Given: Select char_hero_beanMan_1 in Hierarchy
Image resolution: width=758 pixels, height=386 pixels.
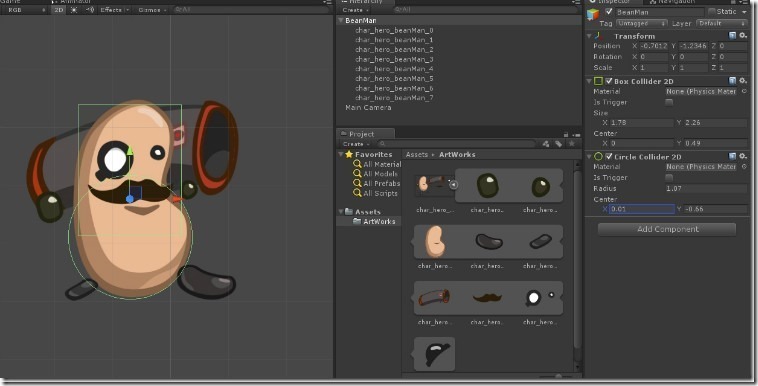Looking at the screenshot, I should coord(394,40).
